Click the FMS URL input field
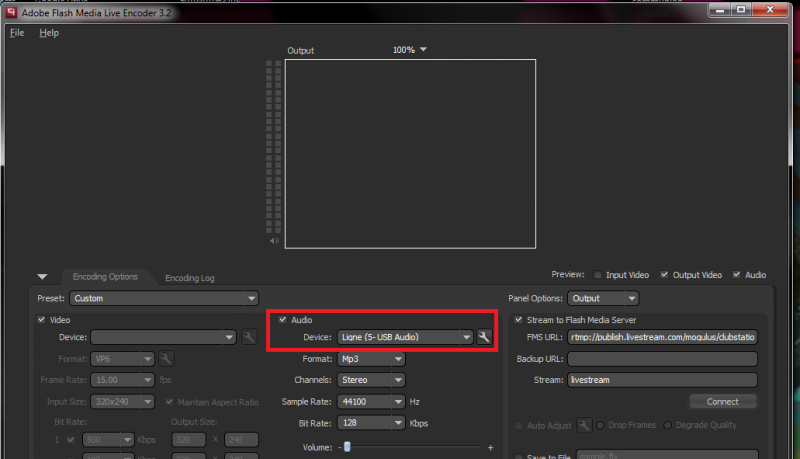The image size is (800, 459). [662, 337]
